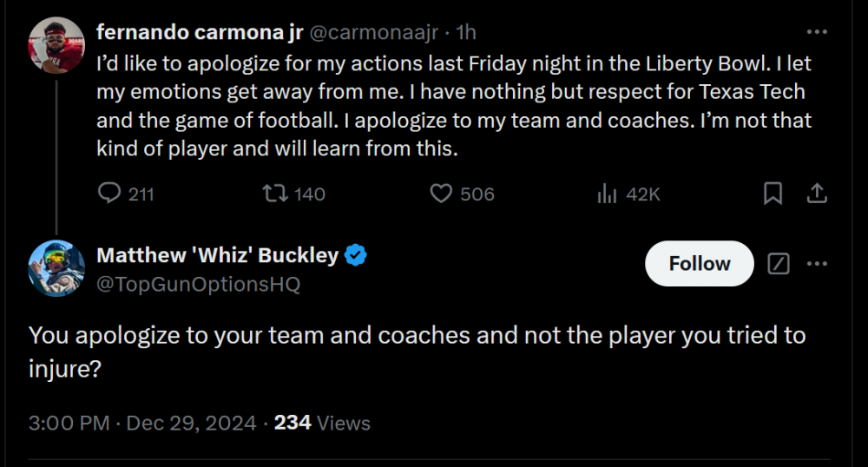Open more options on Carmona's tweet
Viewport: 868px width, 467px height.
click(x=817, y=32)
